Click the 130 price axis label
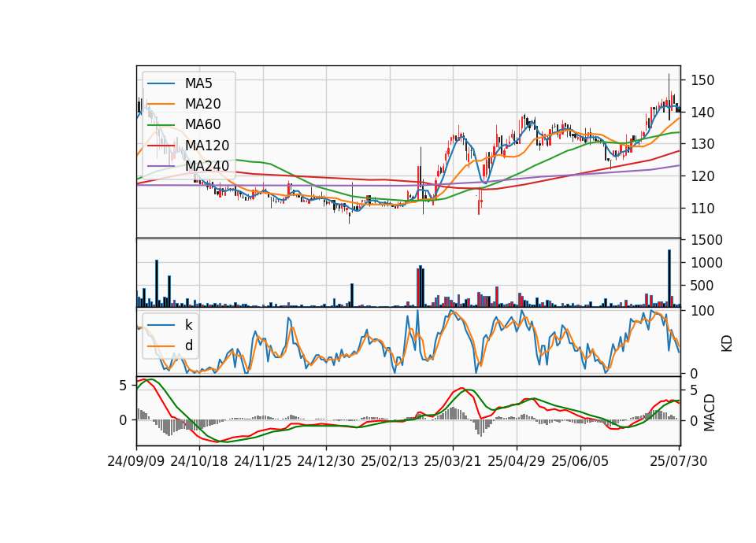756x543 pixels. click(702, 144)
